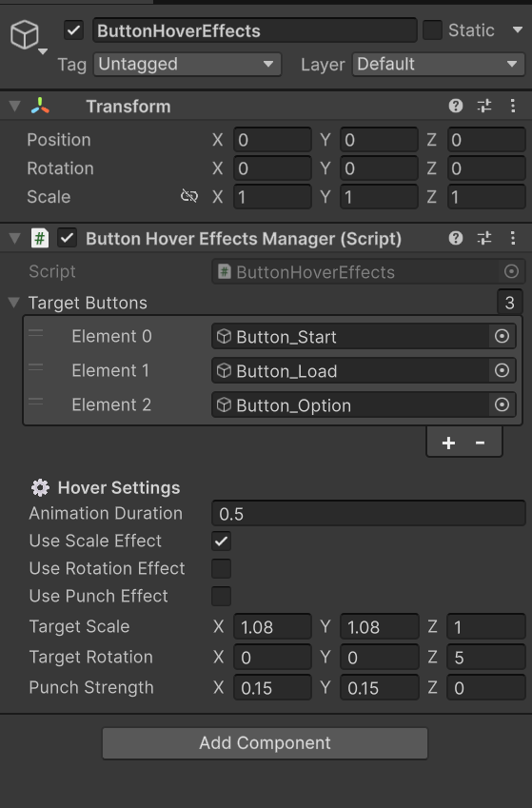The width and height of the screenshot is (532, 808).
Task: Uncheck Use Scale Effect
Action: (x=221, y=542)
